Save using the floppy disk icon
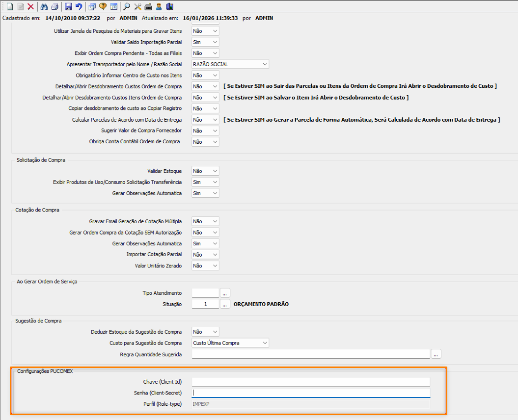 tap(68, 7)
